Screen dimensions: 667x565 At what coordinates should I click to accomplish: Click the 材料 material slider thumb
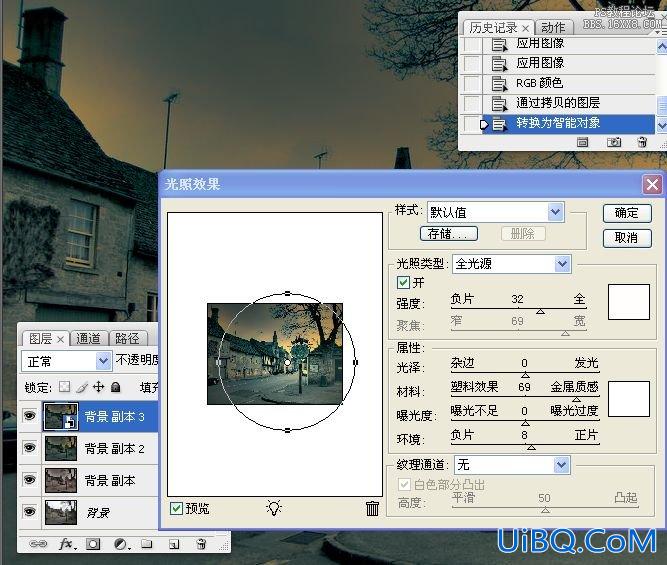pos(576,399)
